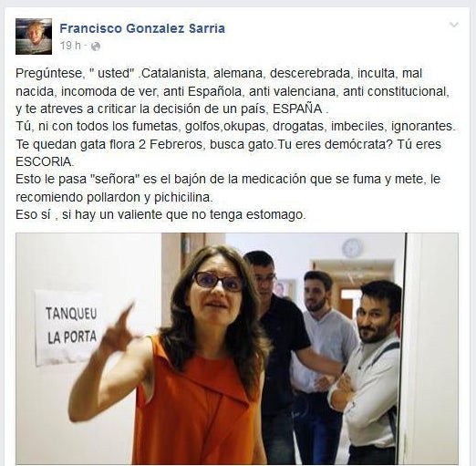This screenshot has width=476, height=466.
Task: Click the globe public privacy icon
Action: coord(96,47)
